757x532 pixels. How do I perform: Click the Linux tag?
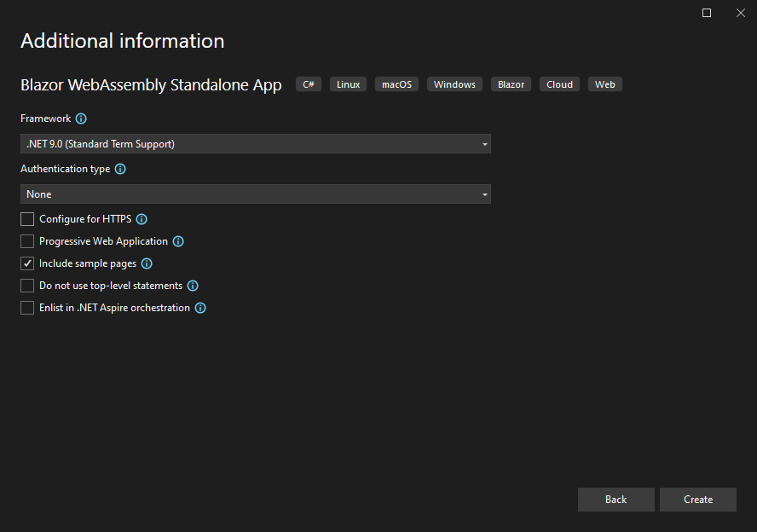click(x=348, y=84)
